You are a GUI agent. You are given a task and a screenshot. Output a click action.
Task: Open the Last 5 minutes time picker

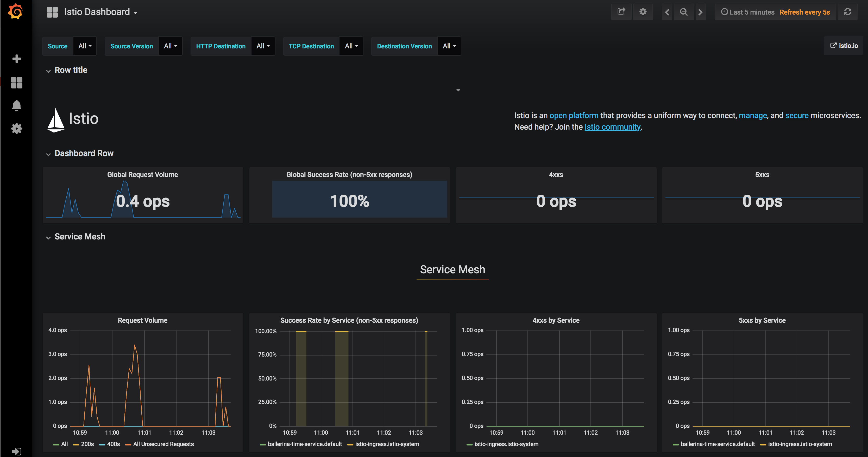pyautogui.click(x=747, y=12)
